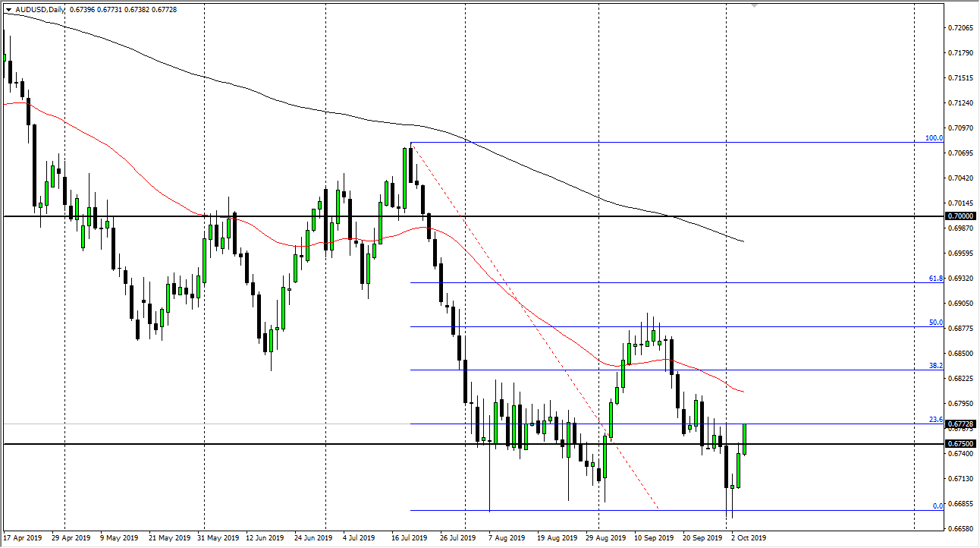Click the 0.71240 price scale value
This screenshot has height=548, width=980.
tap(960, 103)
